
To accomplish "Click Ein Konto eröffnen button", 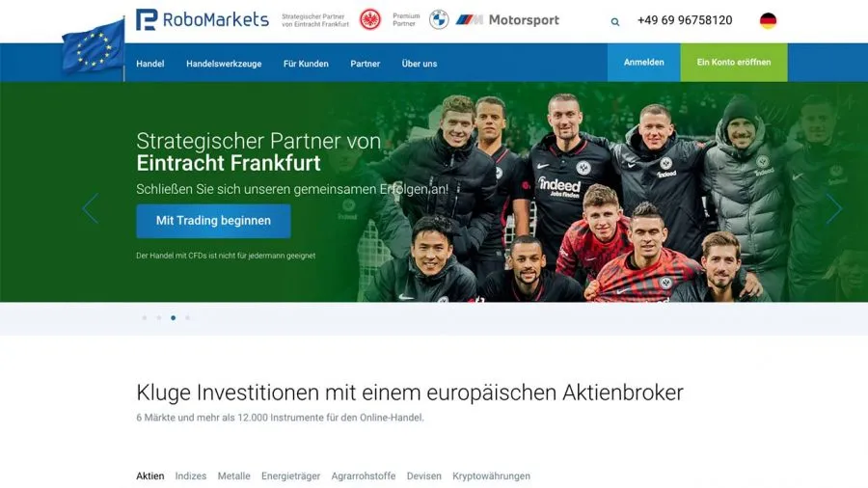I will 734,63.
